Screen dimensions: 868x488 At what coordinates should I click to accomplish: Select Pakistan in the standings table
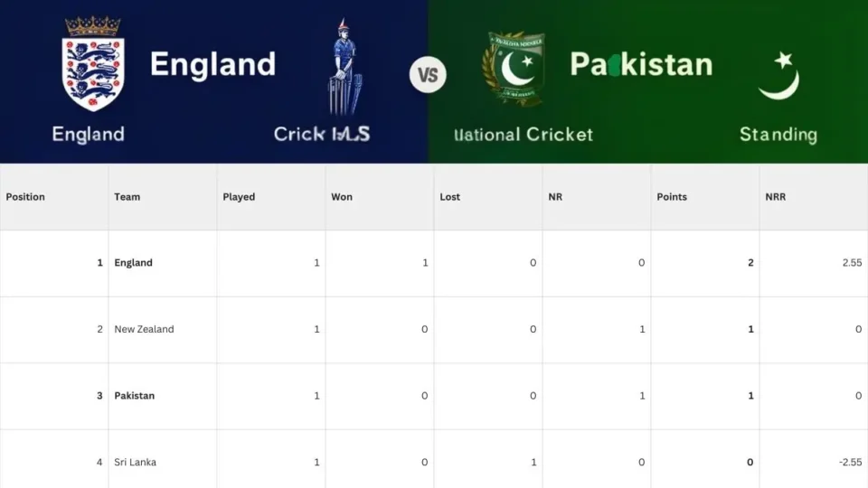[x=135, y=396]
